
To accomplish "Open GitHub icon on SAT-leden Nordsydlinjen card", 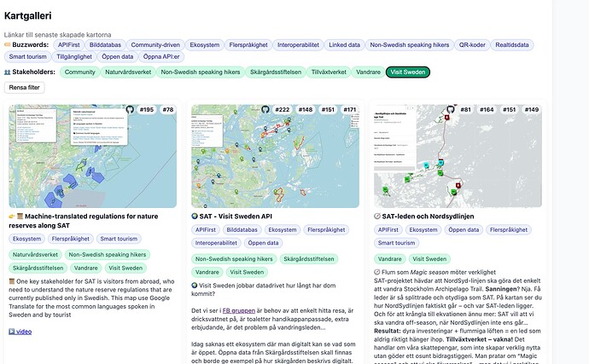I will [451, 110].
